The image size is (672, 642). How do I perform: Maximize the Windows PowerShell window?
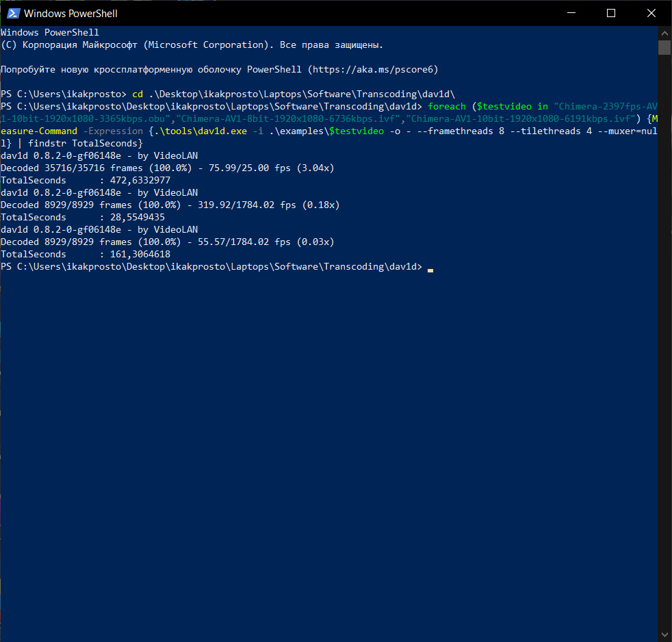(x=611, y=13)
